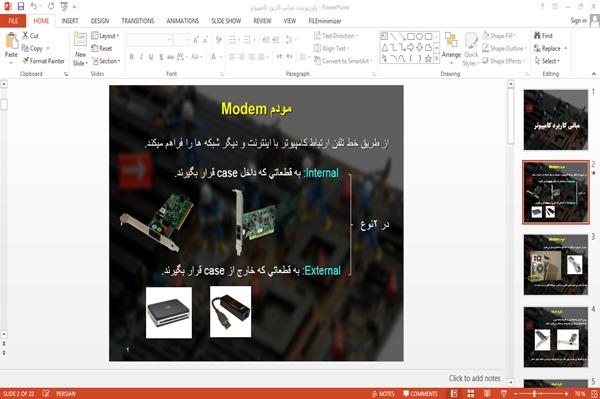Expand Shape Outline options
Screen dimensions: 600x399
tap(504, 48)
